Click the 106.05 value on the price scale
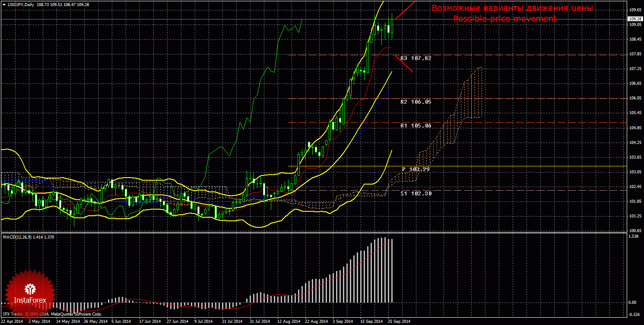 tap(634, 98)
